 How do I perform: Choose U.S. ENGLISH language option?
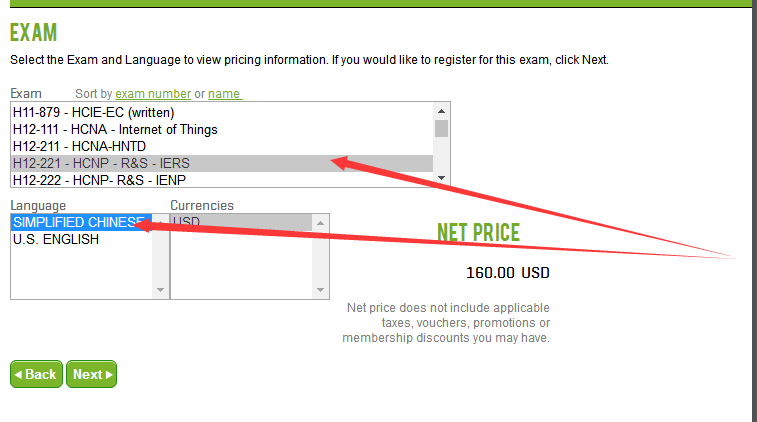(56, 239)
